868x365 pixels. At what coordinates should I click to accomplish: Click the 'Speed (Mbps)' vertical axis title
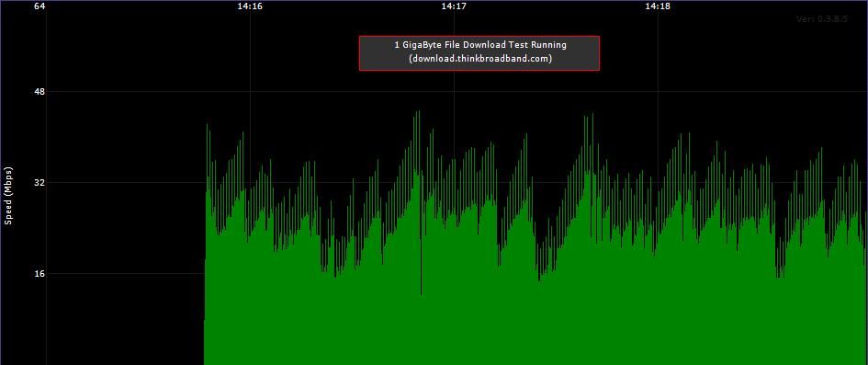[8, 196]
